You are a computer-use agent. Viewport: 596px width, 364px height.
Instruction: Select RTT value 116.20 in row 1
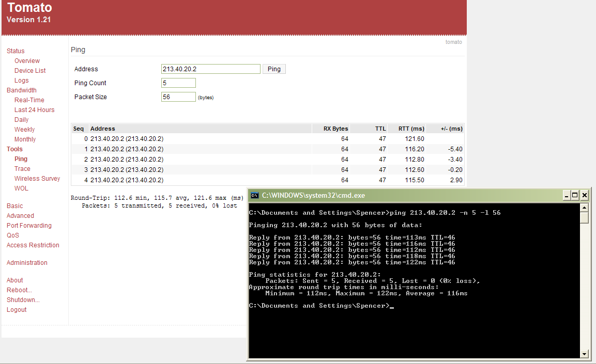pyautogui.click(x=415, y=149)
